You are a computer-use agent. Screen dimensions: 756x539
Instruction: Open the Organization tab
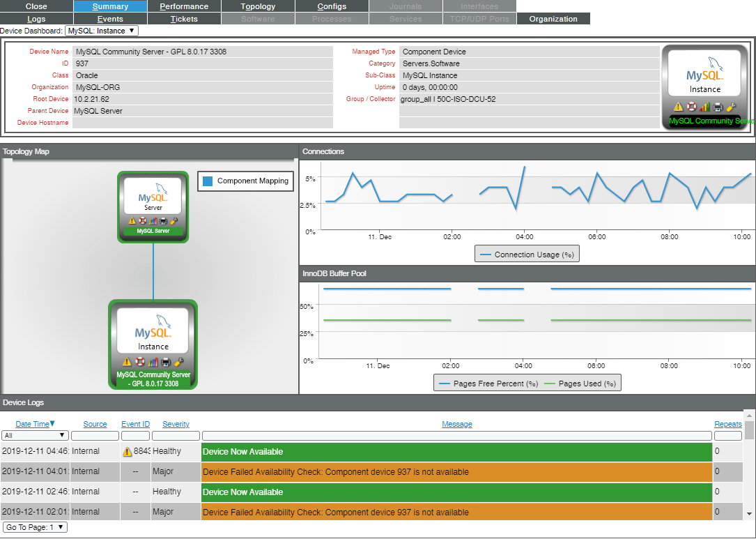(x=553, y=19)
